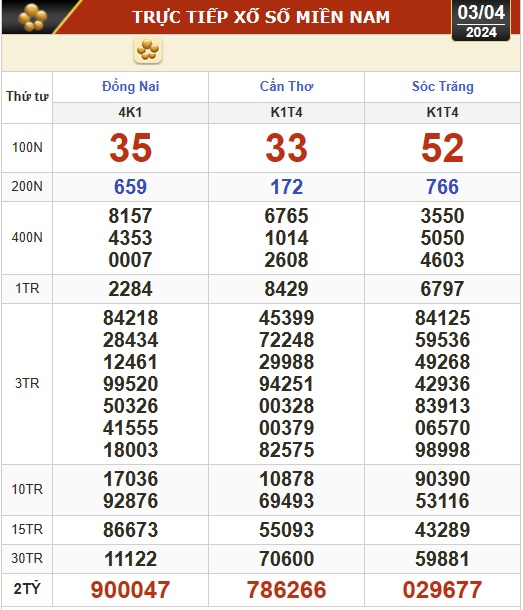
Task: Click the 10TR number 90390
Action: click(x=442, y=479)
